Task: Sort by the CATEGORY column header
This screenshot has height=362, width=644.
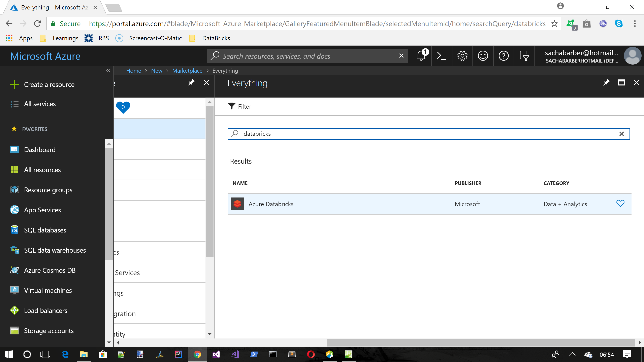Action: coord(556,183)
